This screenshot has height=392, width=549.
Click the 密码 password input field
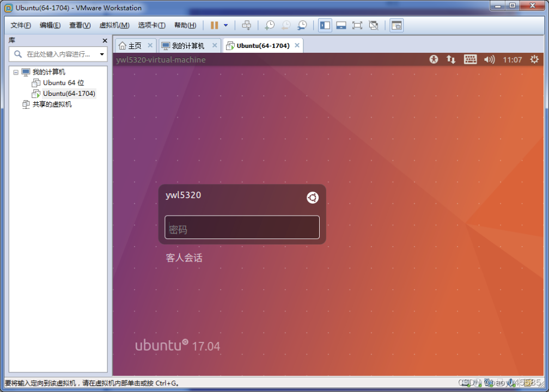[x=242, y=227]
